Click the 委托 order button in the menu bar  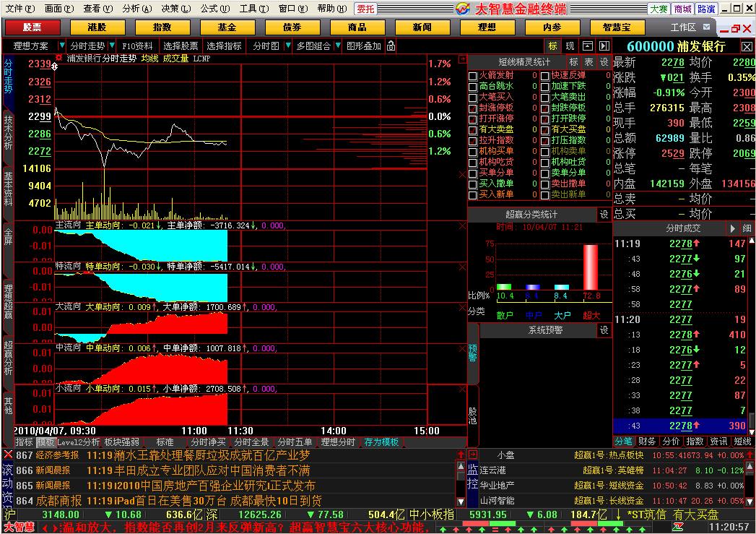tap(366, 9)
